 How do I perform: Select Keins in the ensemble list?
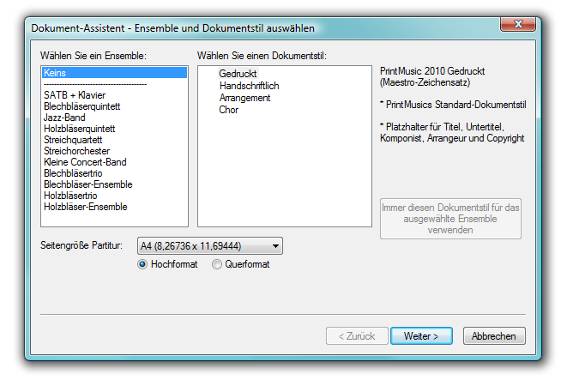click(115, 73)
